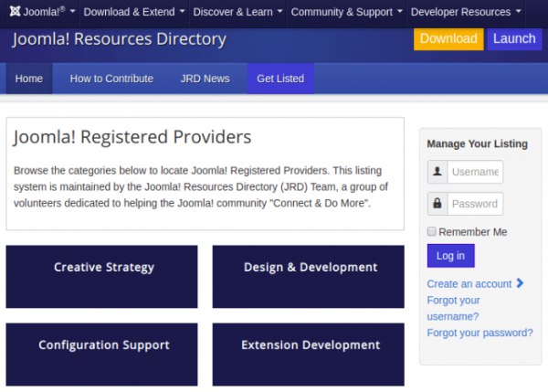Screen dimensions: 548x392
Task: Tick the Remember Me checkbox
Action: click(432, 231)
